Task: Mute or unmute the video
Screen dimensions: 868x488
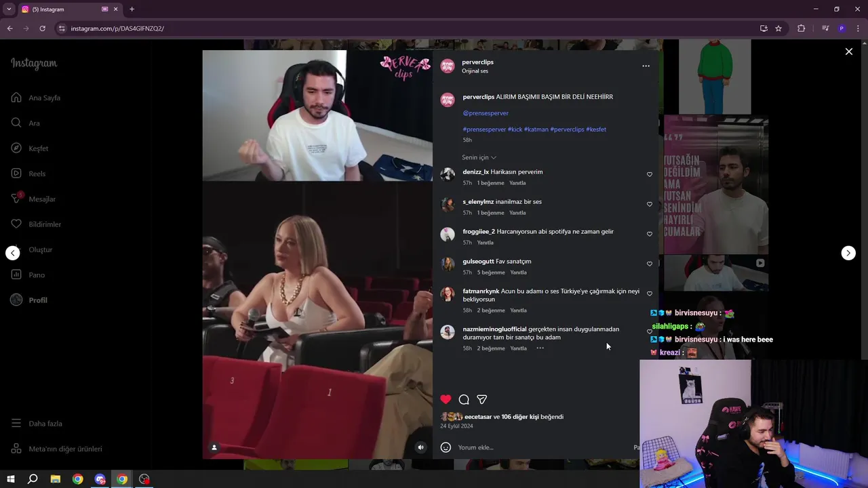Action: [x=420, y=447]
